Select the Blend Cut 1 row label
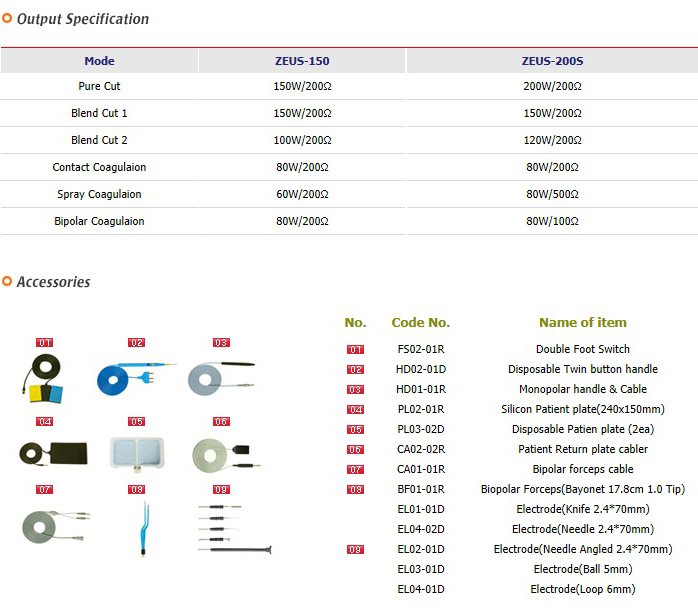 99,113
